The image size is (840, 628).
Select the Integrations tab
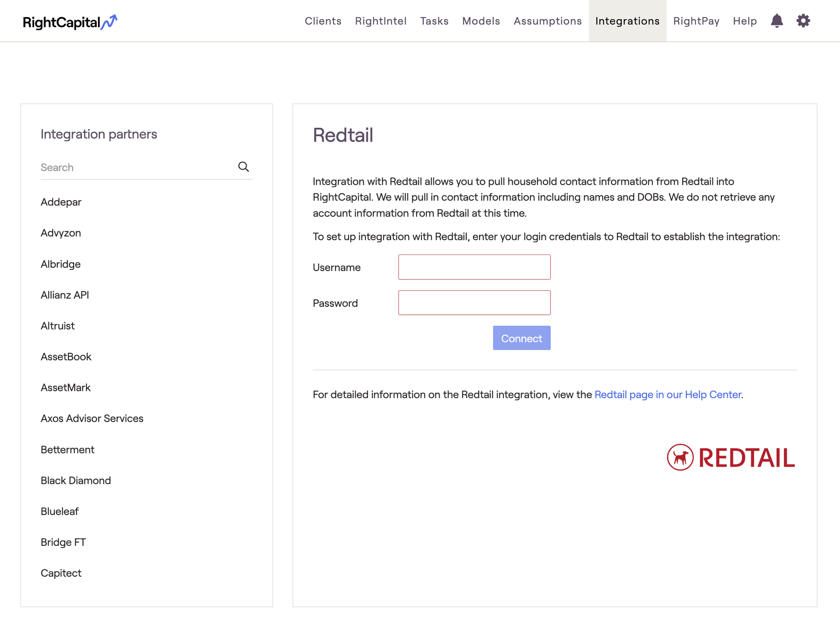pos(627,21)
